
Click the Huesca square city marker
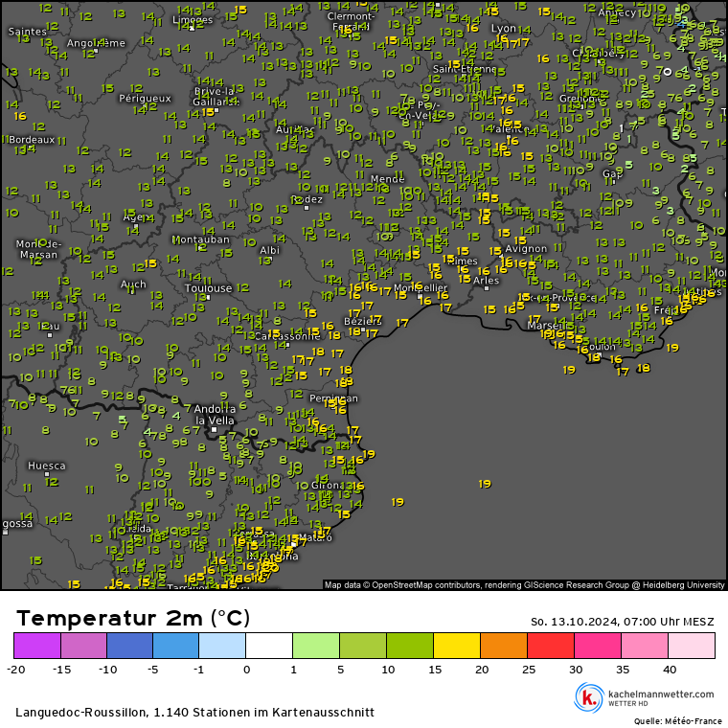click(47, 474)
